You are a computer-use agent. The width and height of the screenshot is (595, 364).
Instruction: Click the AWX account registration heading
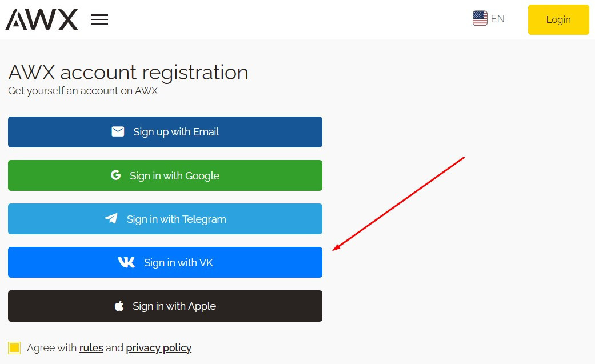(128, 73)
